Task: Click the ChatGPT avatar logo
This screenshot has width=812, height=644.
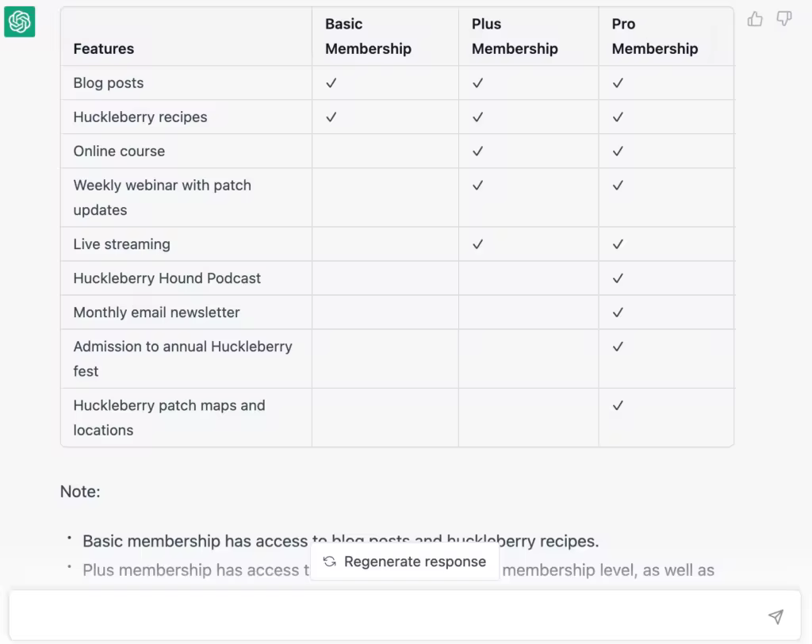Action: coord(20,21)
